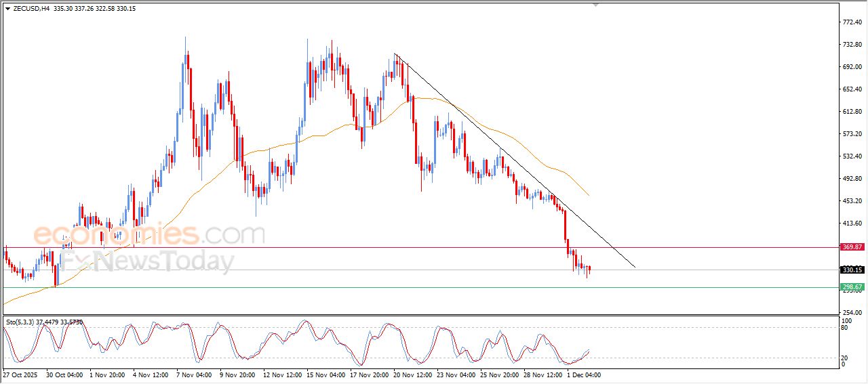The image size is (868, 384).
Task: Click the arrow before ZECUSD,H4 title
Action: [x=7, y=9]
